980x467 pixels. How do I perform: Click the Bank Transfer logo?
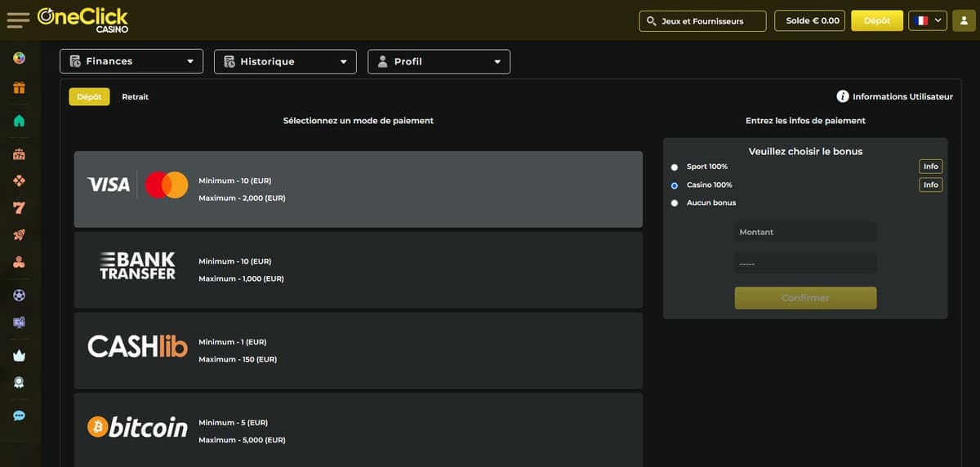click(137, 266)
